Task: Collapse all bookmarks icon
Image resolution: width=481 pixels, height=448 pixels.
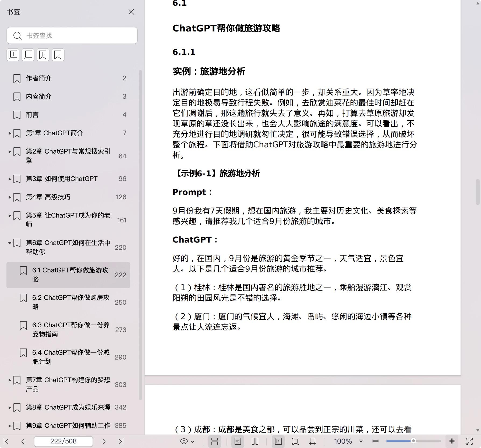Action: coord(28,55)
